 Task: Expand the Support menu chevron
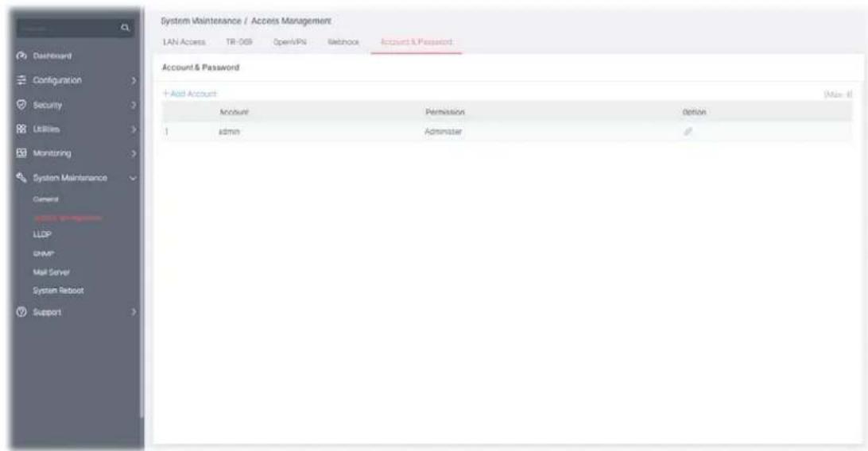tap(133, 312)
